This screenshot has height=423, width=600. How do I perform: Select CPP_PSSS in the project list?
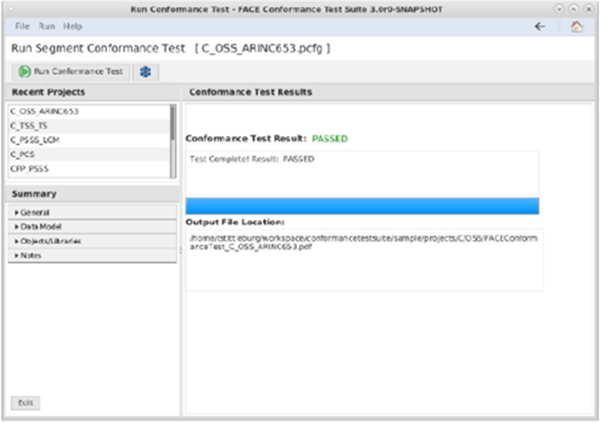tap(30, 170)
